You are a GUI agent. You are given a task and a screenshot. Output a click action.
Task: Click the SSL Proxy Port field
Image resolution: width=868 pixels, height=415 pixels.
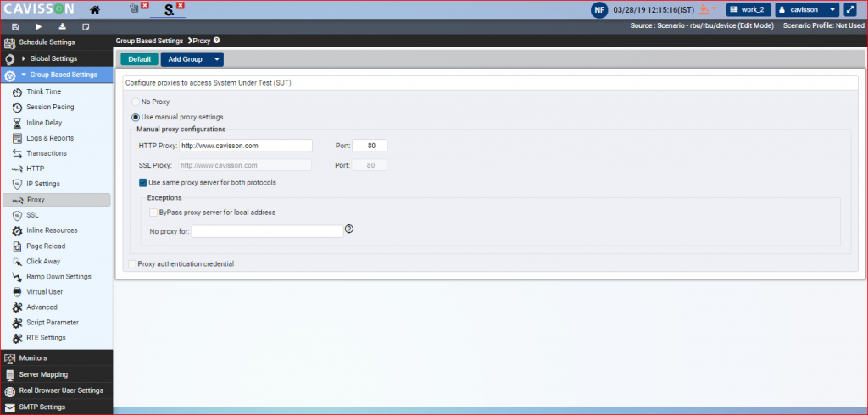370,165
